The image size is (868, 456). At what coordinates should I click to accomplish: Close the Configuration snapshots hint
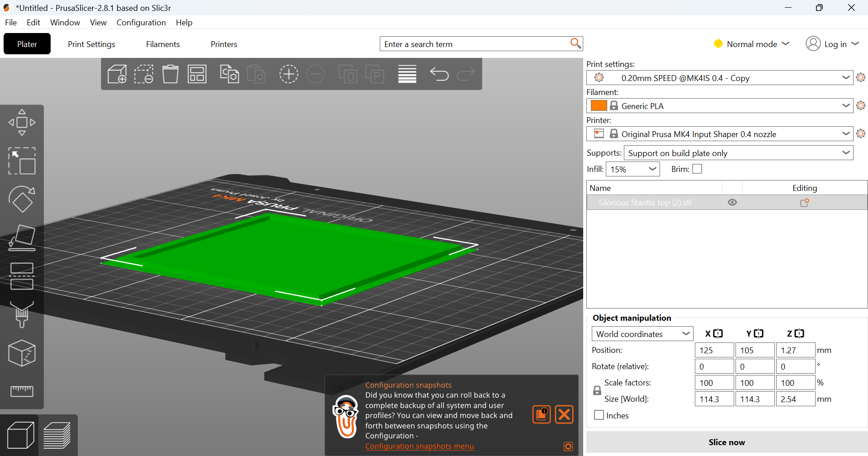coord(564,414)
